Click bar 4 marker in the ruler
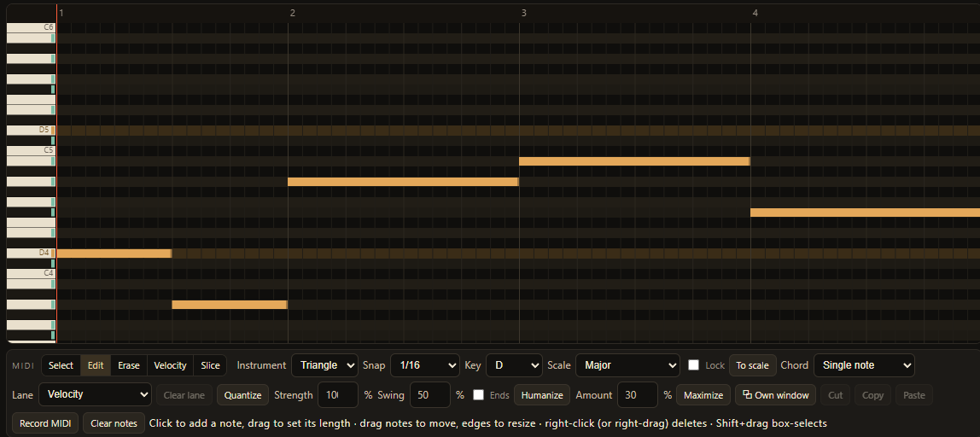 coord(755,13)
